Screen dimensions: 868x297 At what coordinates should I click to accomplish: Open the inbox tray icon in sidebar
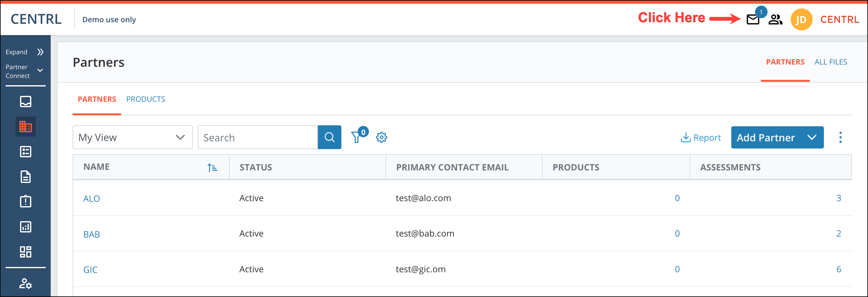point(26,102)
